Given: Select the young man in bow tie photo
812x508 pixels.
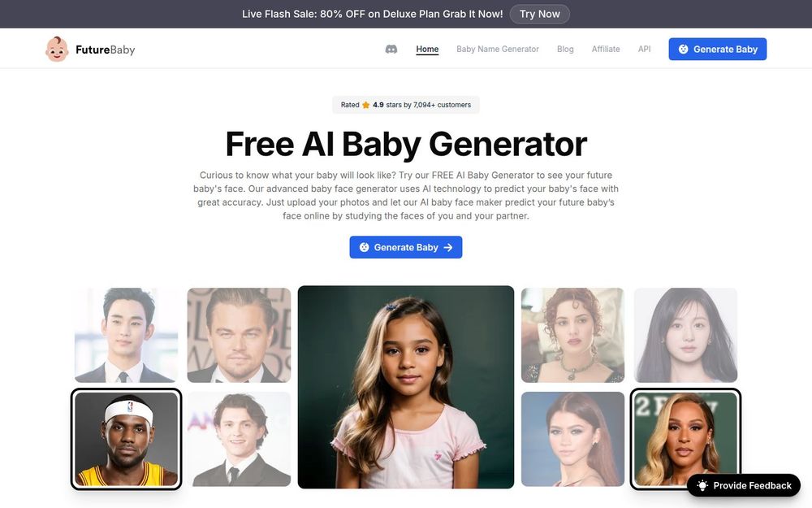Looking at the screenshot, I should pyautogui.click(x=239, y=439).
